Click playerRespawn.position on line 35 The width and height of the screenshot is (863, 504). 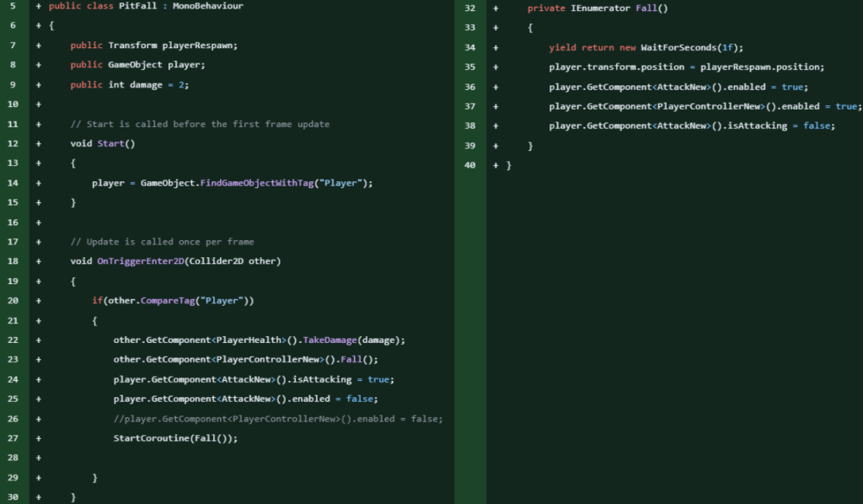click(x=759, y=67)
